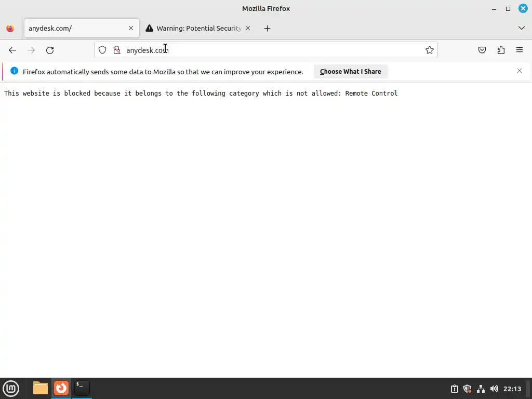The image size is (532, 399).
Task: Open the Terminal from taskbar
Action: coord(82,388)
